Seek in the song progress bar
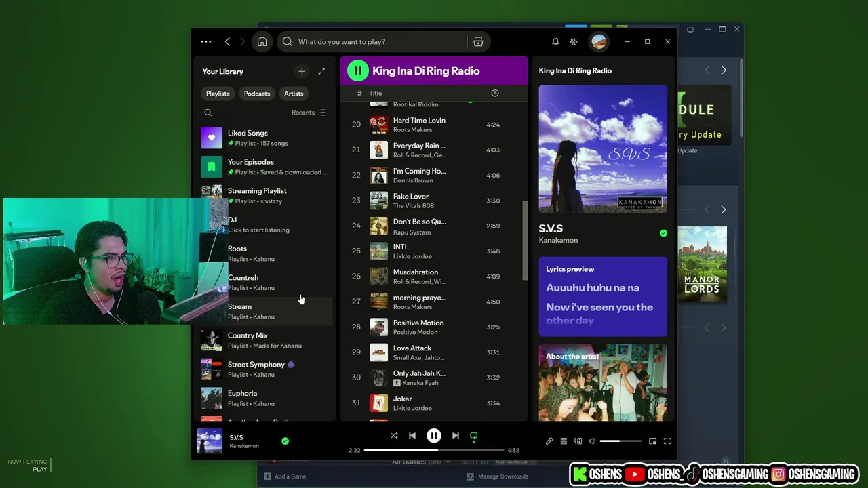Image resolution: width=868 pixels, height=488 pixels. (434, 450)
